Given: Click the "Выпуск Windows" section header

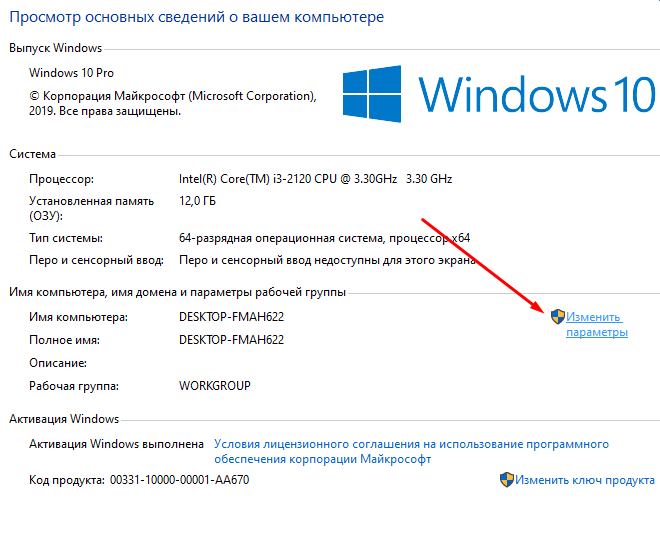Looking at the screenshot, I should click(x=56, y=48).
